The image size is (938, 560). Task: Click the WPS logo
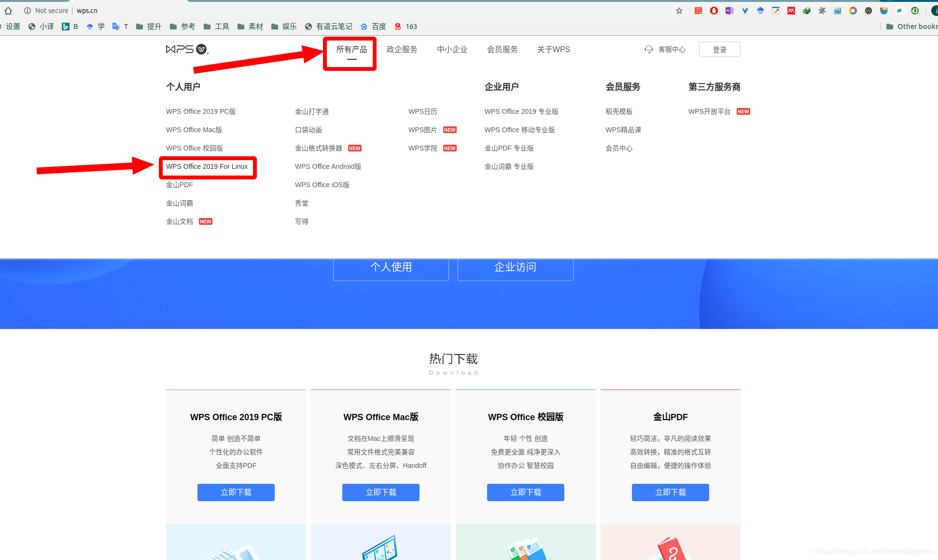click(187, 49)
